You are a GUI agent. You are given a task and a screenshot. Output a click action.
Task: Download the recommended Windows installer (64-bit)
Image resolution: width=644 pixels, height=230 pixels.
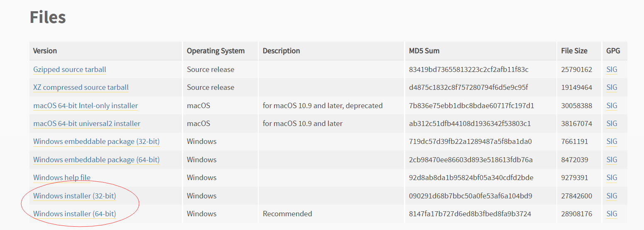coord(75,214)
